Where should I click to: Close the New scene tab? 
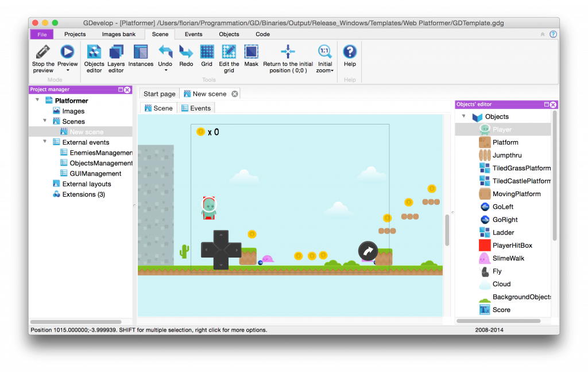[x=234, y=94]
